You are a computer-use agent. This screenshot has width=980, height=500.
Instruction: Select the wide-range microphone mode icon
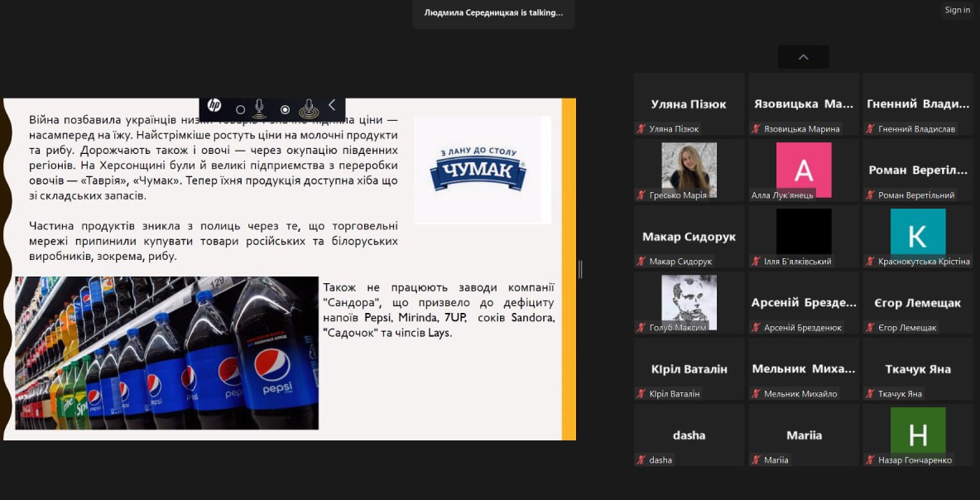point(309,108)
